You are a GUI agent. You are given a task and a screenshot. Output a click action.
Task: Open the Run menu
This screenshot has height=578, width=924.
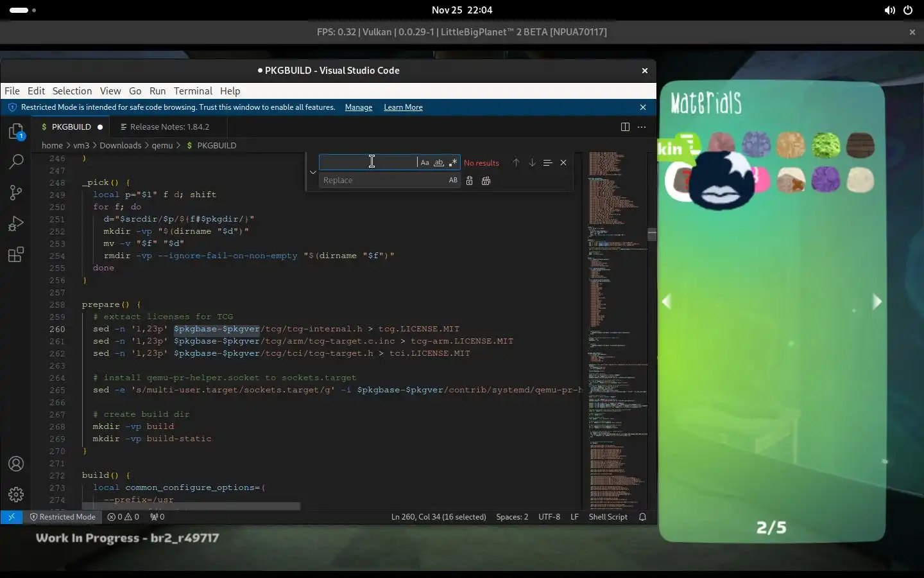pyautogui.click(x=157, y=91)
